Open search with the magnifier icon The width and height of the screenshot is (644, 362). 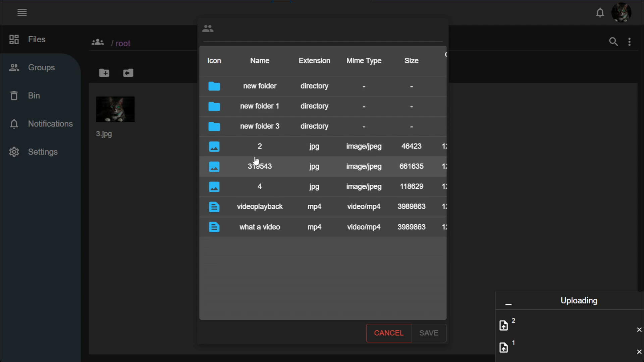point(613,42)
